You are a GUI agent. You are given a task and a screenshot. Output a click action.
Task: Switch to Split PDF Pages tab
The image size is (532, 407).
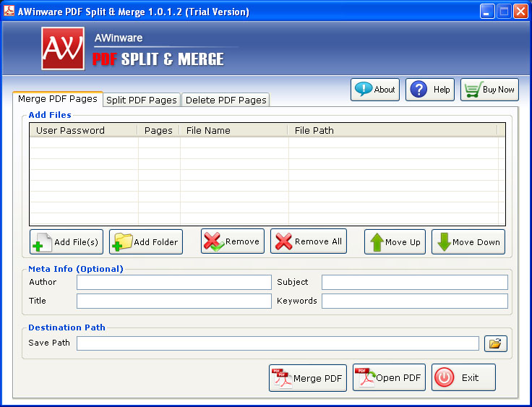(x=142, y=100)
